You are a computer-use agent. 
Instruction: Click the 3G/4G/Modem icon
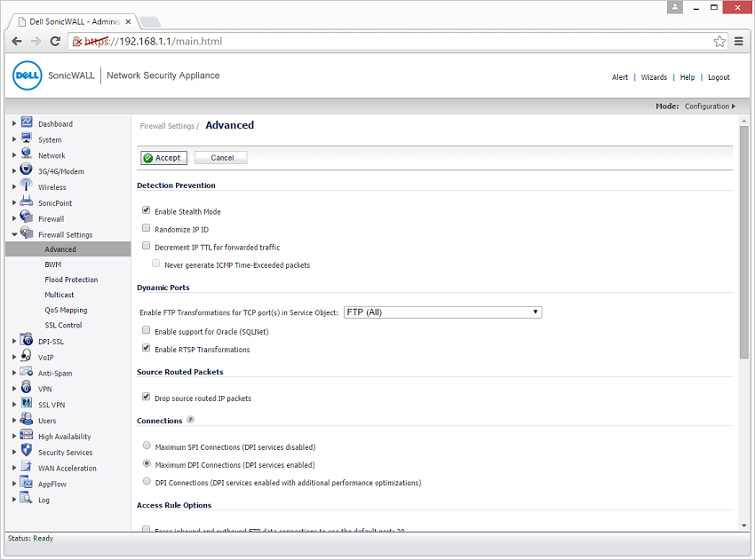click(x=27, y=170)
